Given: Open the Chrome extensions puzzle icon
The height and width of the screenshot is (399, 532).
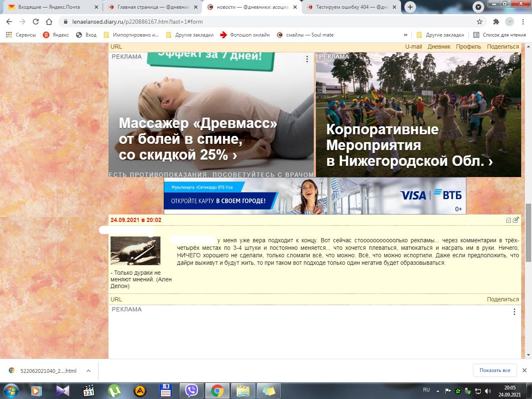Looking at the screenshot, I should tap(496, 22).
